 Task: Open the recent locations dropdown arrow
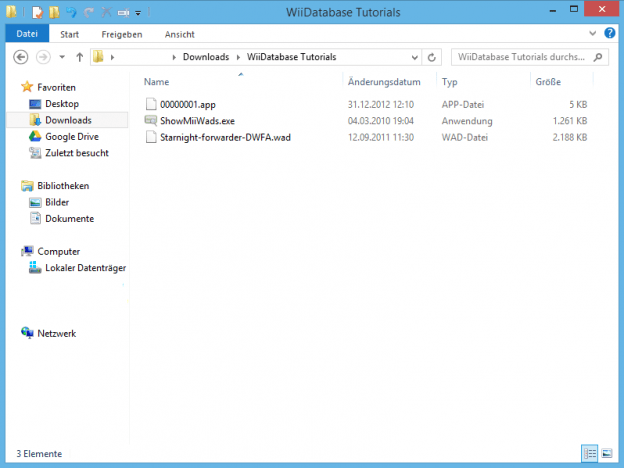pyautogui.click(x=62, y=57)
